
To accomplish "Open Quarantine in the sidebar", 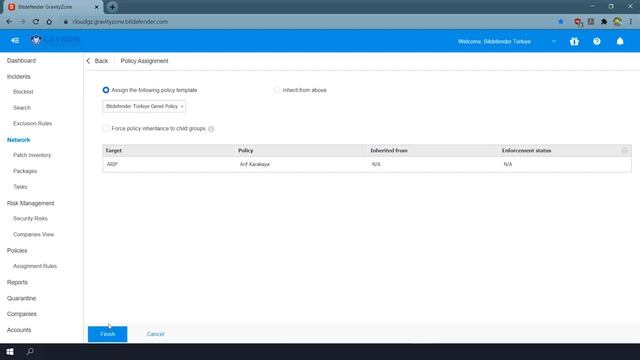I will [x=21, y=298].
